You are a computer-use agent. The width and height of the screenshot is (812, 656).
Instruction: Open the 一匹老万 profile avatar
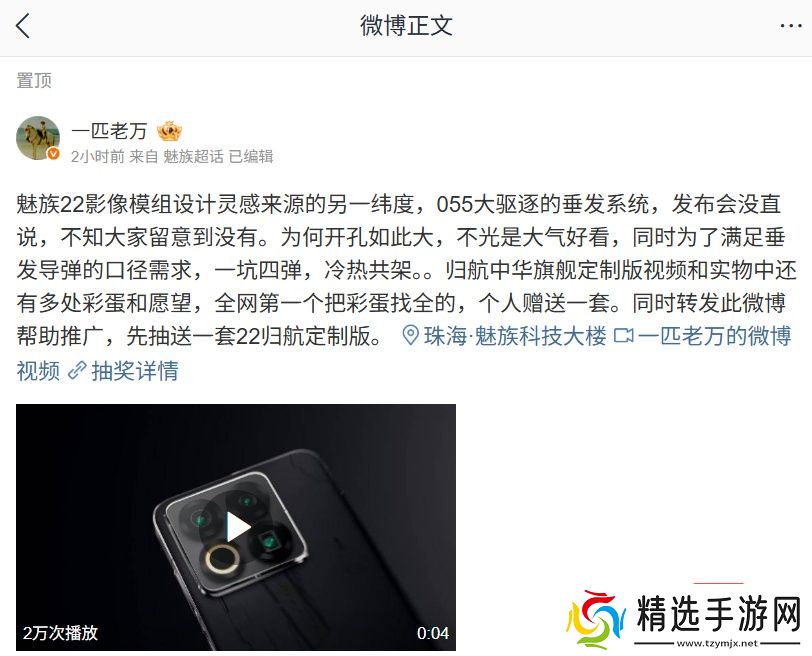click(x=38, y=138)
